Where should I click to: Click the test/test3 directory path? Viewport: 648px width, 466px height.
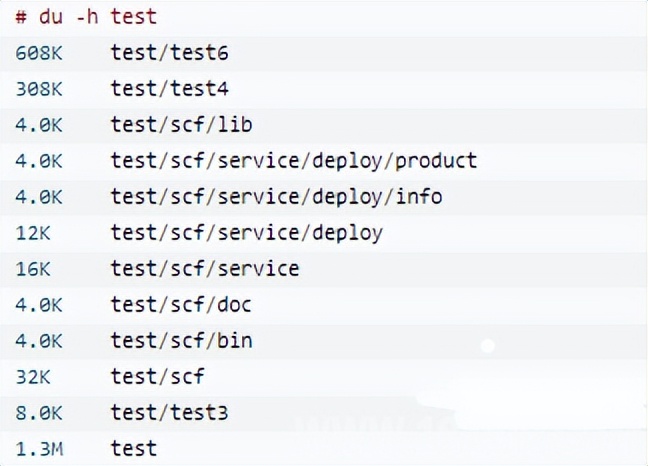pyautogui.click(x=169, y=412)
